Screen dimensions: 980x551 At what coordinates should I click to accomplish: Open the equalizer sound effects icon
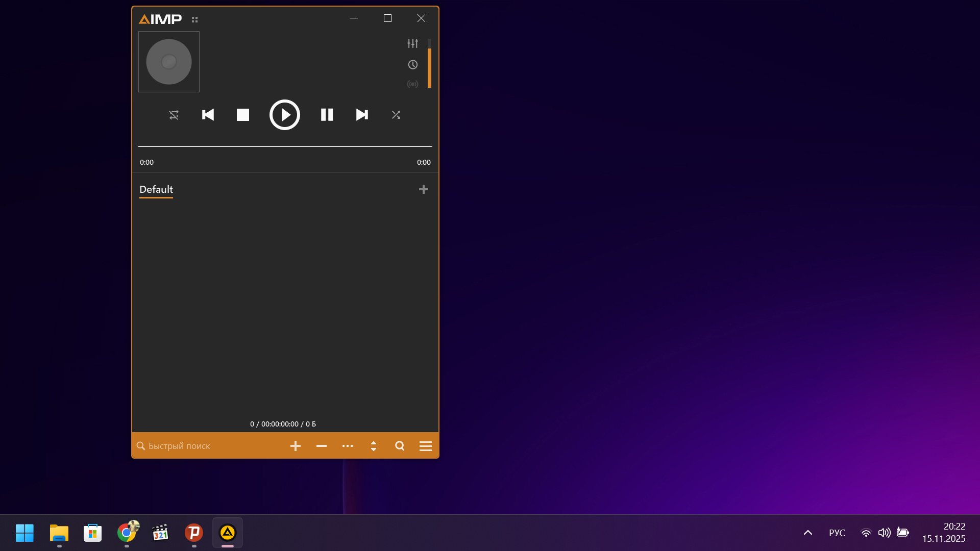[412, 43]
